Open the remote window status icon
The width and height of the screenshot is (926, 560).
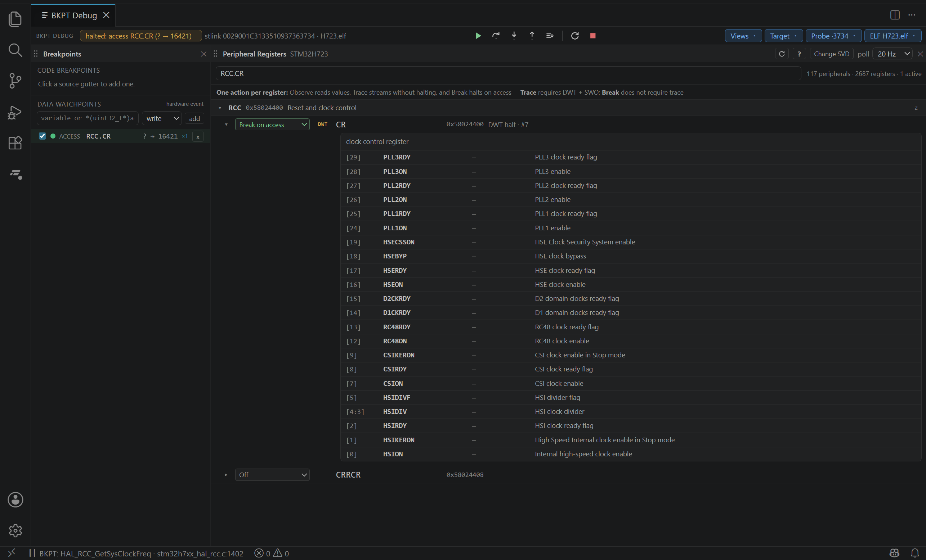tap(12, 553)
